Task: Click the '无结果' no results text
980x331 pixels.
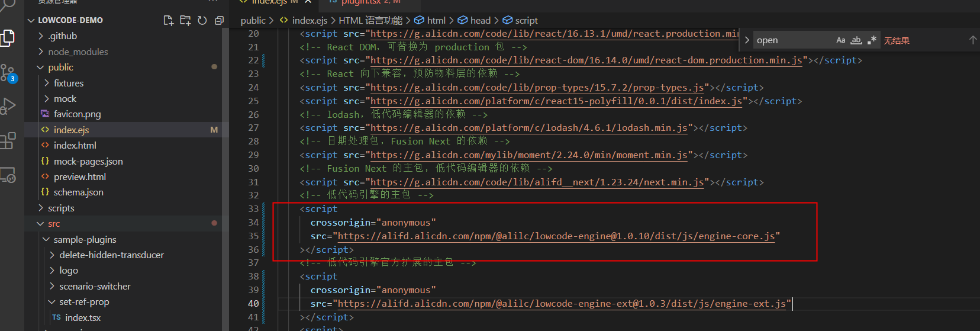Action: point(897,41)
